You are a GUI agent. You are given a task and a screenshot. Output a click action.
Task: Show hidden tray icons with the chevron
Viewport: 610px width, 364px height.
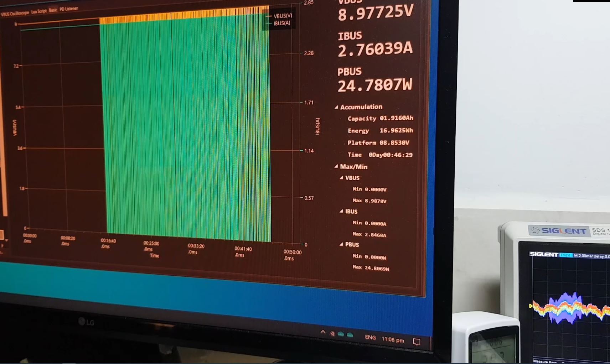(x=323, y=332)
